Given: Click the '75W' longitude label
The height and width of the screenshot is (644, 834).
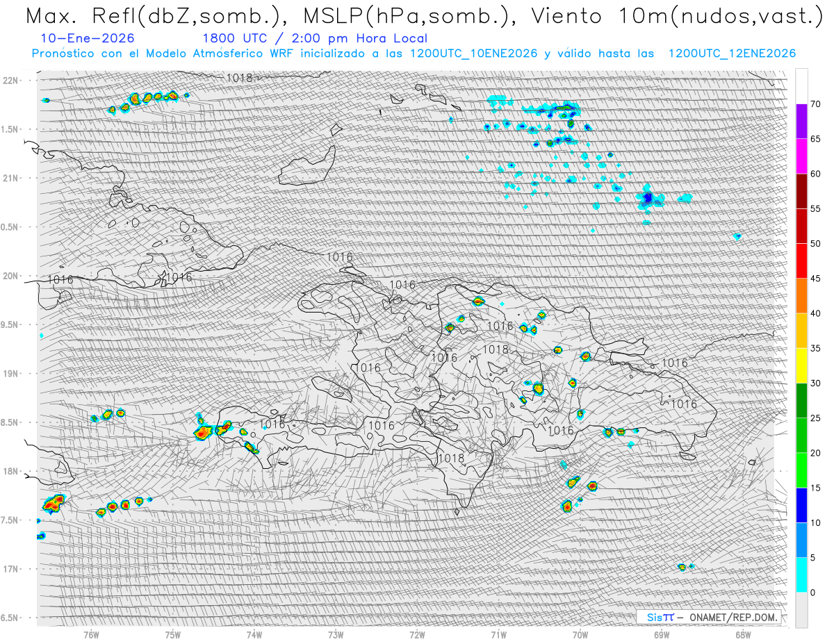Looking at the screenshot, I should pyautogui.click(x=172, y=634).
